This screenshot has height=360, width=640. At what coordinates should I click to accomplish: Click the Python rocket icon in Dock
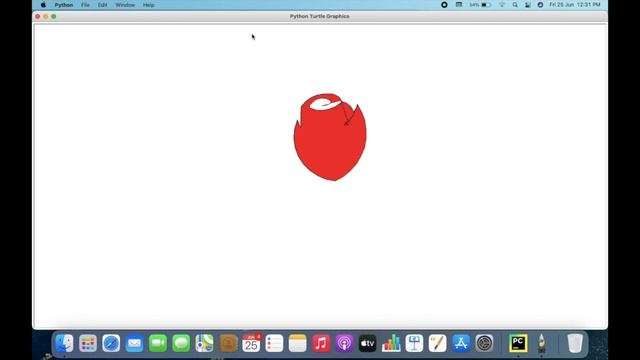click(x=542, y=343)
